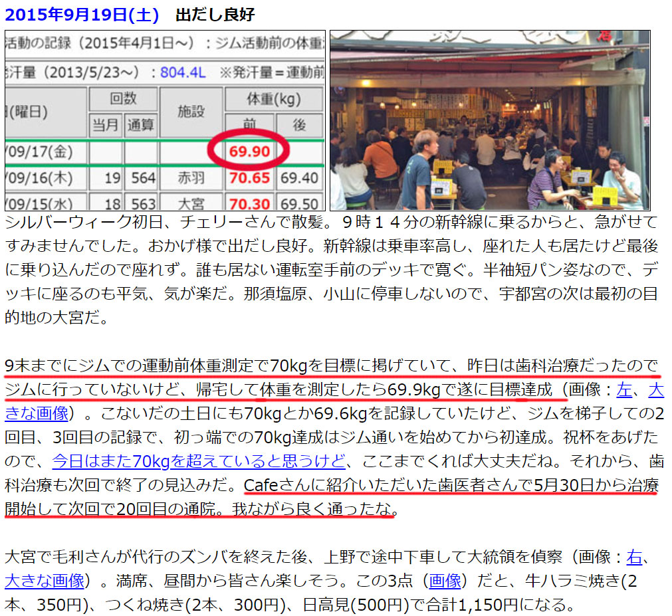Click the 通算 column header

140,125
